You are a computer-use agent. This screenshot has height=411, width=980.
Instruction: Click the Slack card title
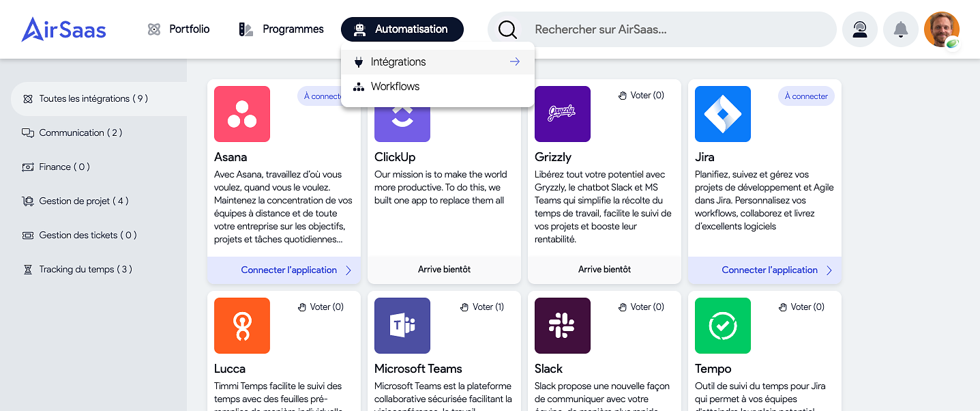548,369
